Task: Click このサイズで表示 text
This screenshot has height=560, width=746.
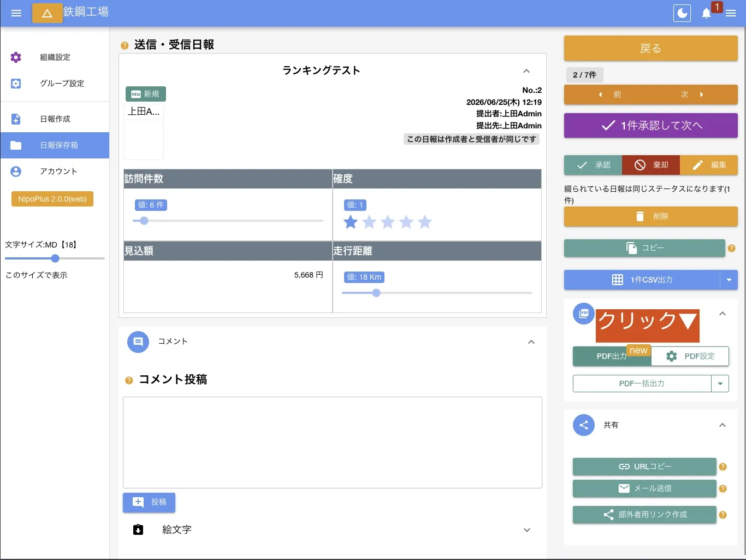Action: pos(37,275)
